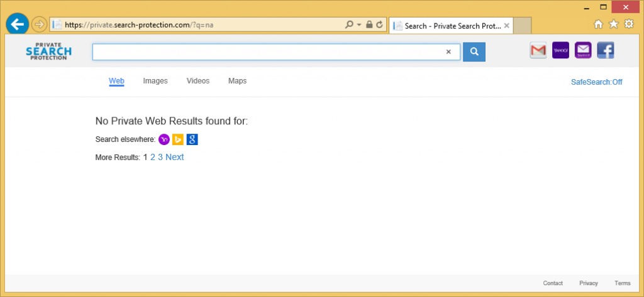Click the browser back arrow button
The width and height of the screenshot is (644, 297).
click(18, 24)
